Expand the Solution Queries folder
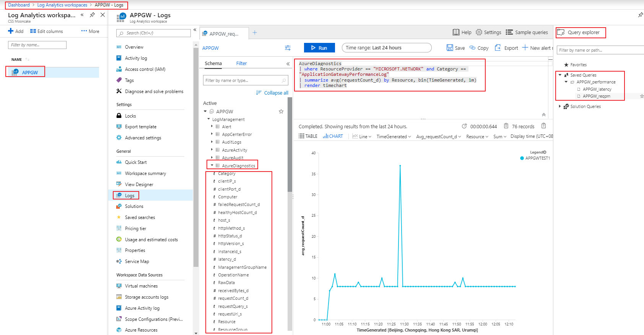This screenshot has height=335, width=644. click(x=560, y=106)
